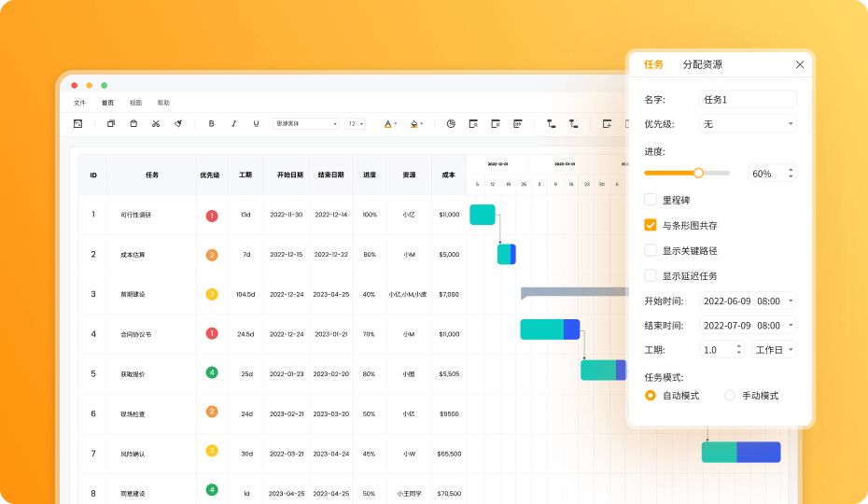
Task: Select the 手动模式 radio button
Action: coord(730,396)
